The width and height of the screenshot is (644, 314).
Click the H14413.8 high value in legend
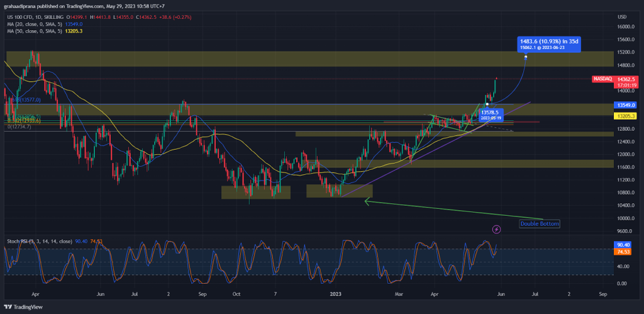101,17
